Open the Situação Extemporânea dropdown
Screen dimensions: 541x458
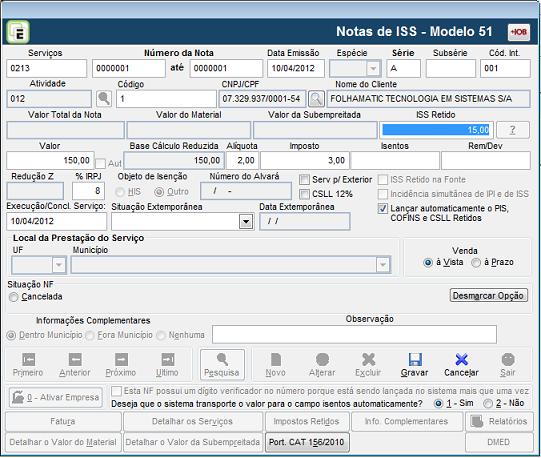(246, 222)
